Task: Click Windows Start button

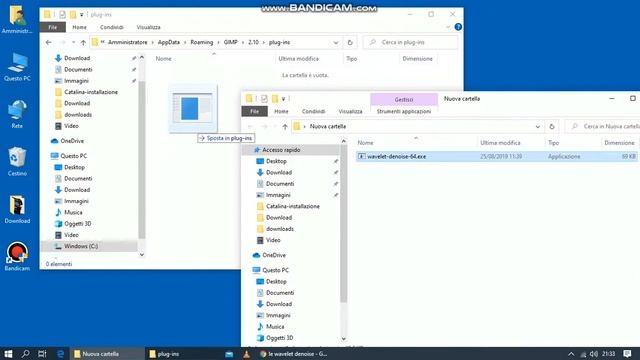Action: 8,354
